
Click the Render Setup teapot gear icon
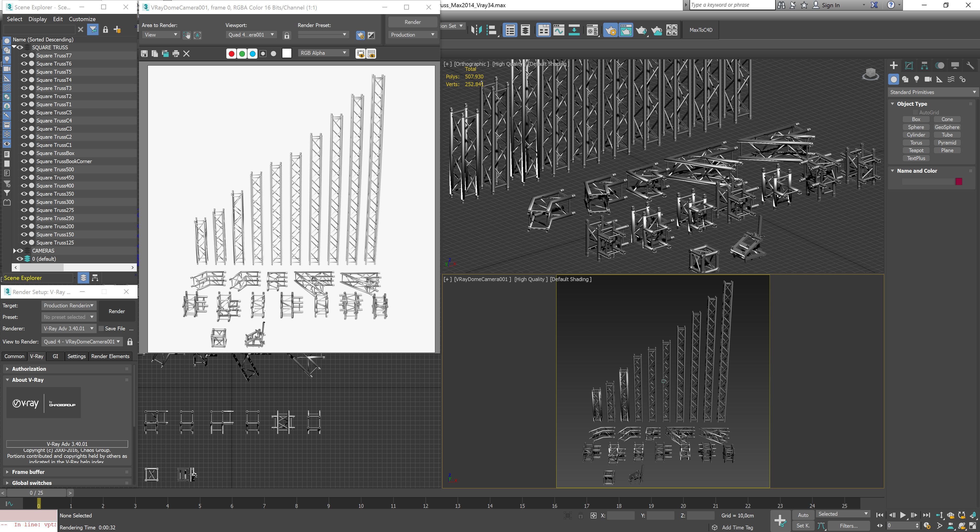611,30
